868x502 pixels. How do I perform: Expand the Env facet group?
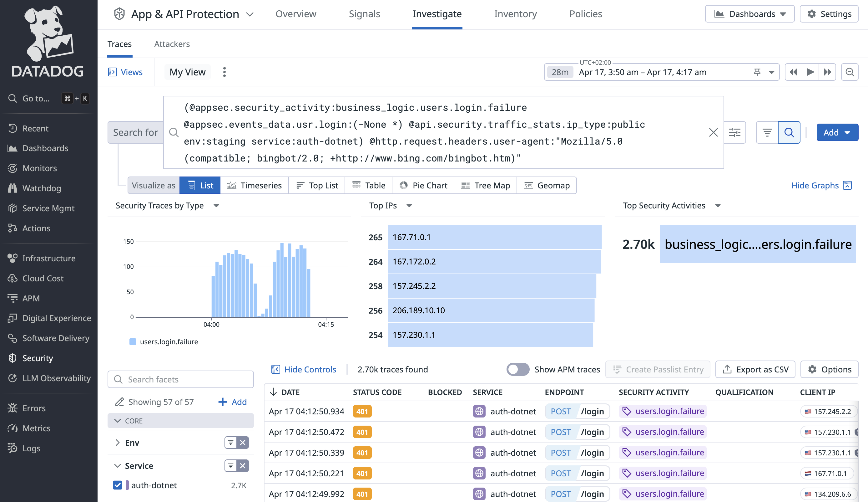coord(118,442)
